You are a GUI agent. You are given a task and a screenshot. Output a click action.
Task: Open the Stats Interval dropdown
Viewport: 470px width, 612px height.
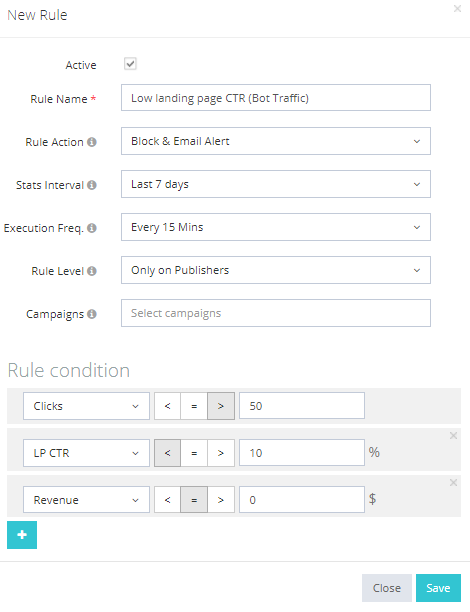(x=276, y=184)
